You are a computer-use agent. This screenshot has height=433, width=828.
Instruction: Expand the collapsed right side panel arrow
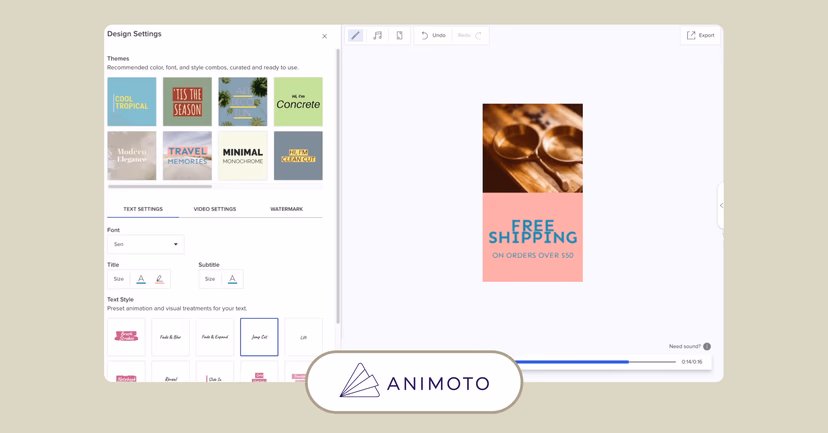[721, 205]
